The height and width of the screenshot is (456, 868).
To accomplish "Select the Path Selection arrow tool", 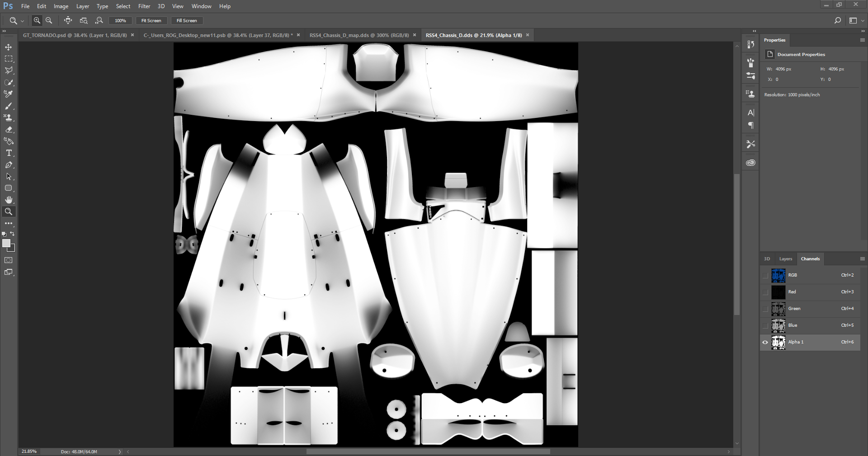I will click(x=9, y=176).
